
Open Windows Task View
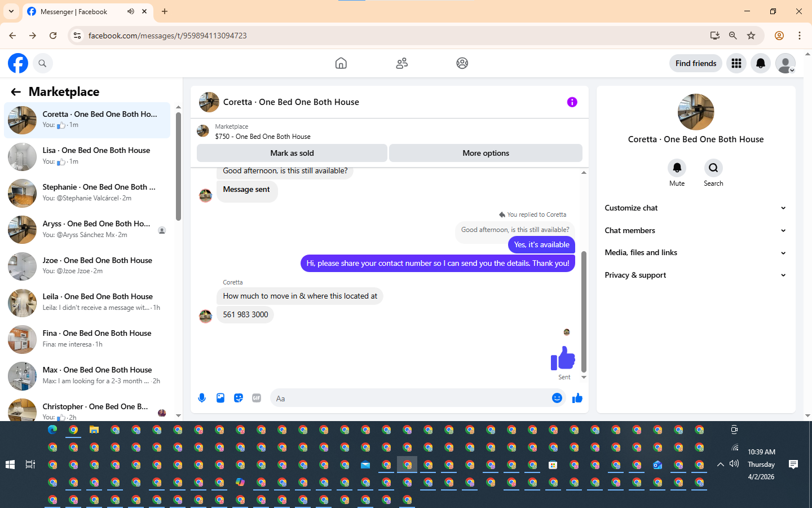point(30,465)
